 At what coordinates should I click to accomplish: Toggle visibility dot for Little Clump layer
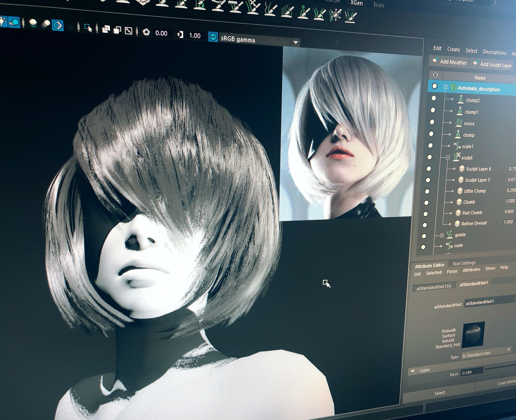pos(427,191)
